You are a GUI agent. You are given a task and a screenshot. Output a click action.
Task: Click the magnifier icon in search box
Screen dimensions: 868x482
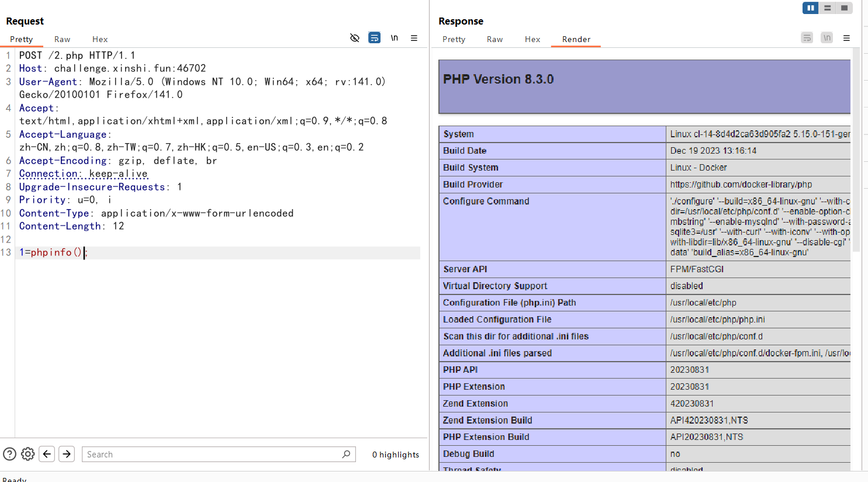pos(346,454)
